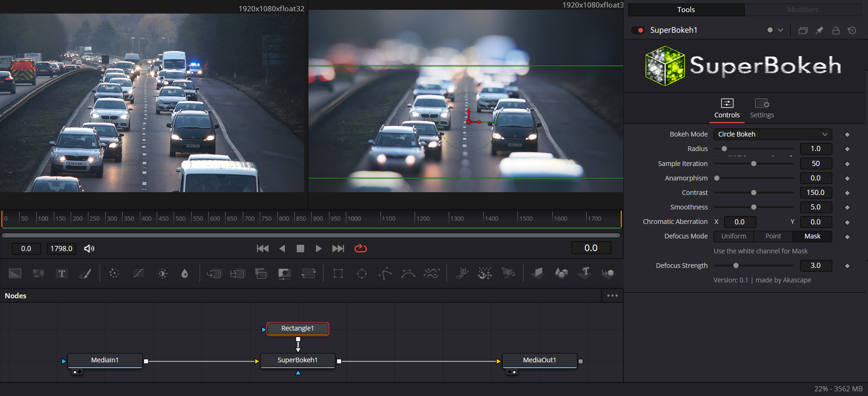Lock the SuperBokeh1 node controls

click(x=836, y=30)
